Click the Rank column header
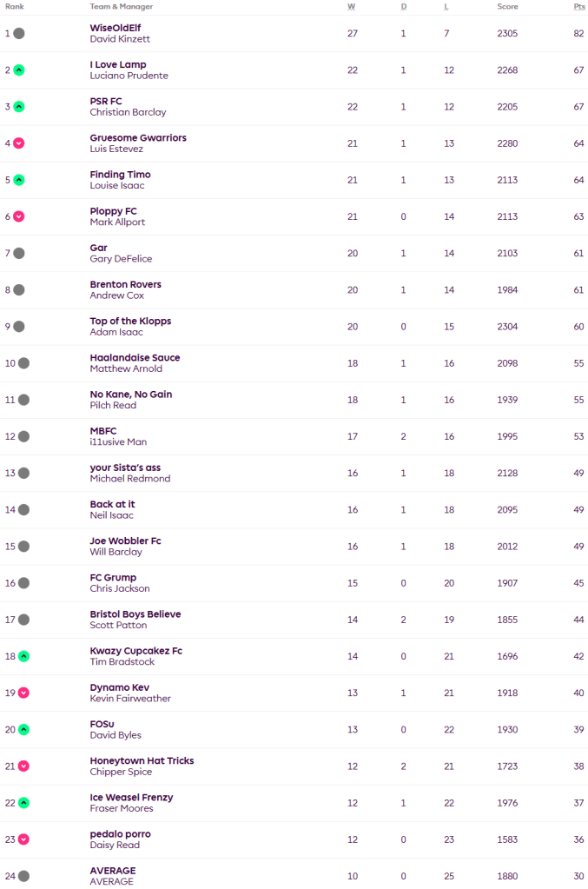 tap(15, 6)
